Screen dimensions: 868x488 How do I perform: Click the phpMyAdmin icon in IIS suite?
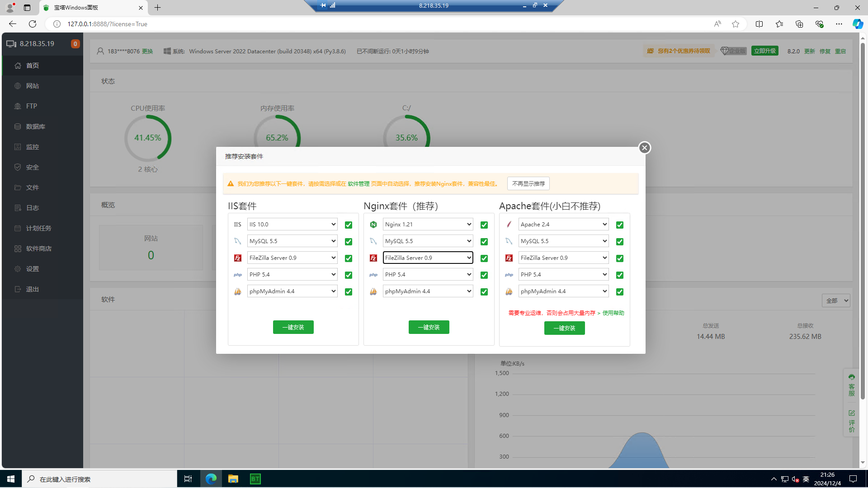click(x=238, y=291)
